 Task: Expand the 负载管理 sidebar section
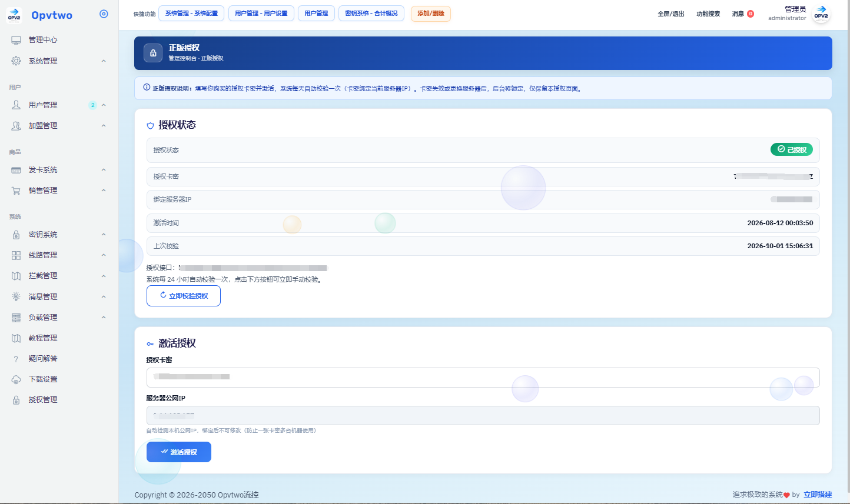104,318
